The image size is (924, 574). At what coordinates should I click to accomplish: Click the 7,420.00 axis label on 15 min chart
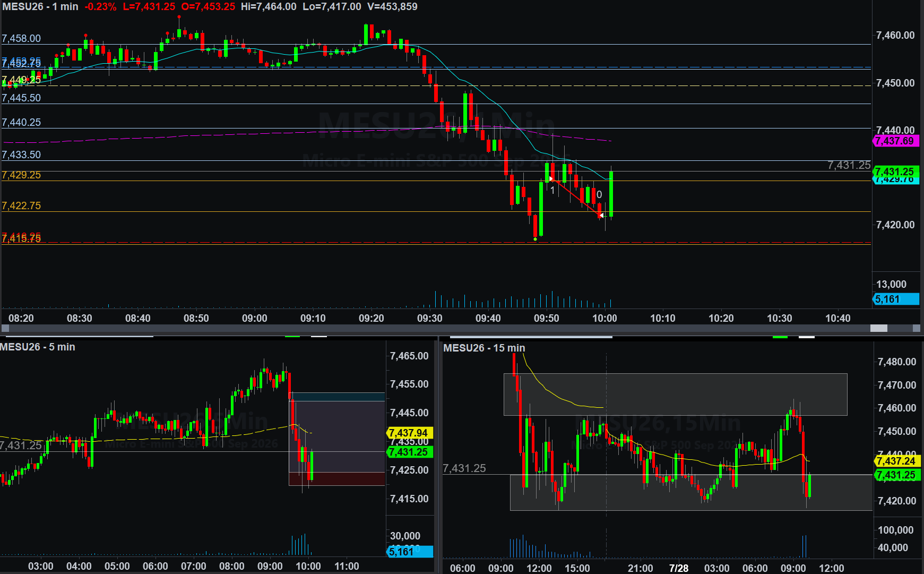[897, 501]
